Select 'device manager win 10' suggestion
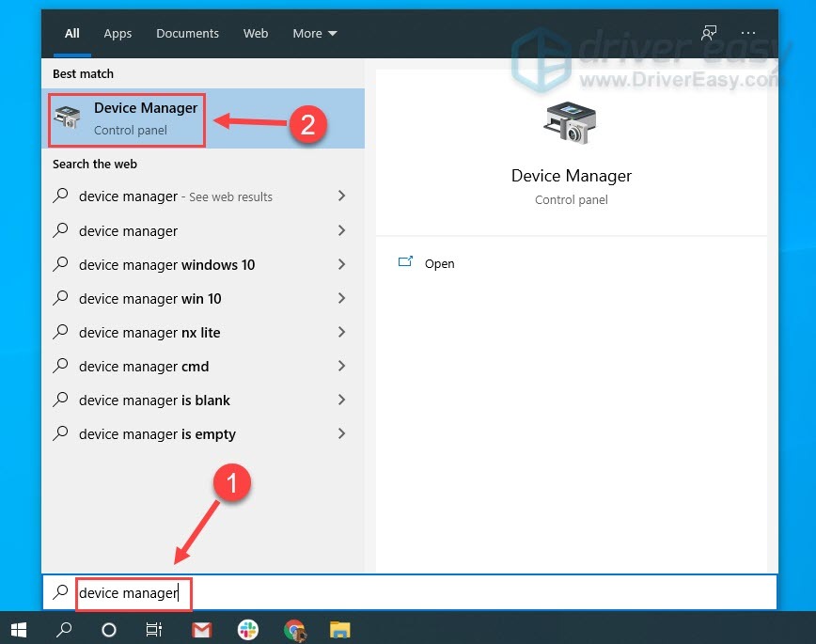 click(x=203, y=298)
